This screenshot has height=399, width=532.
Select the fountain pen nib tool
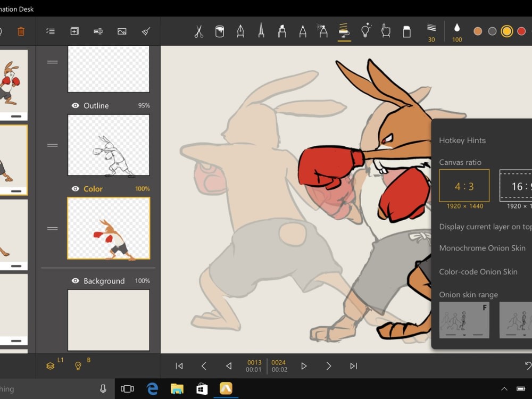pyautogui.click(x=240, y=31)
